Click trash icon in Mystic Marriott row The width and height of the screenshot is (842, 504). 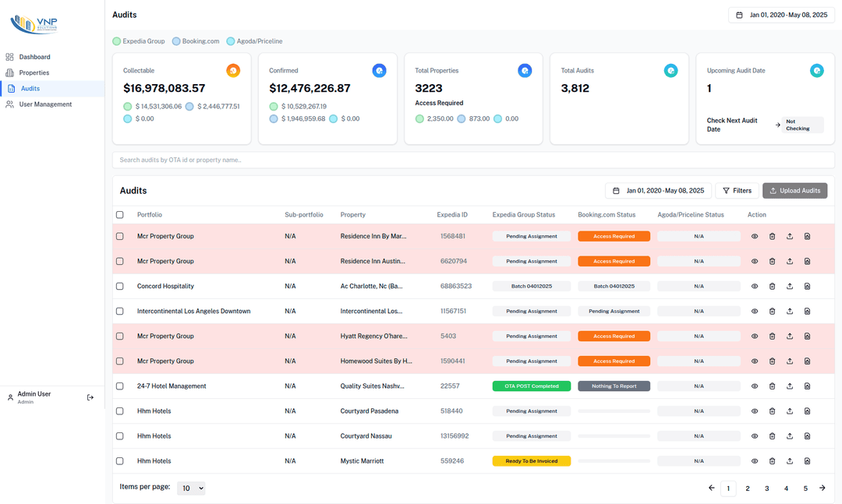pyautogui.click(x=772, y=461)
